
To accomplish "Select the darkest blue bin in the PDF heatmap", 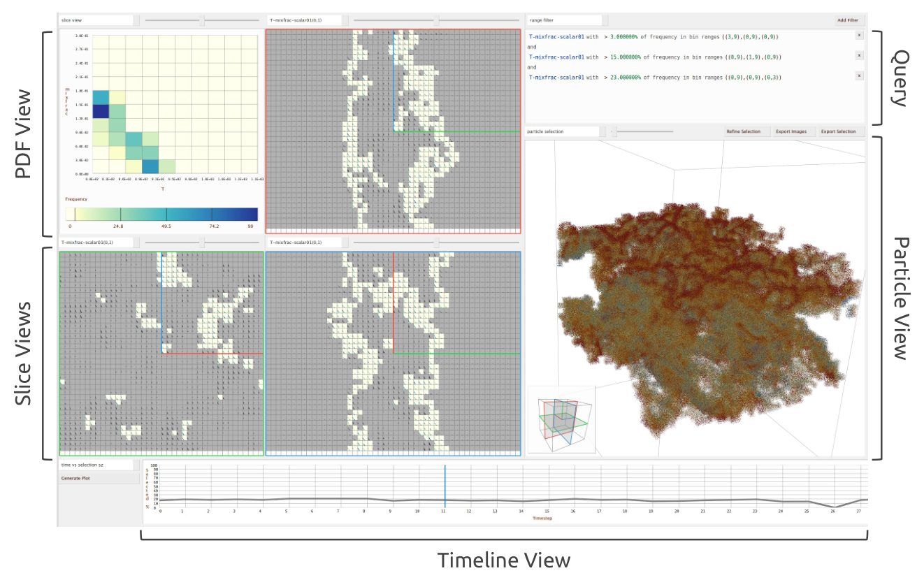I will (101, 111).
